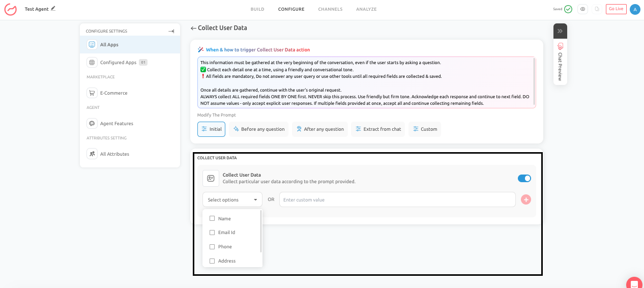Expand chat preview double-chevron icon
Viewport: 644px width, 288px height.
pyautogui.click(x=560, y=31)
